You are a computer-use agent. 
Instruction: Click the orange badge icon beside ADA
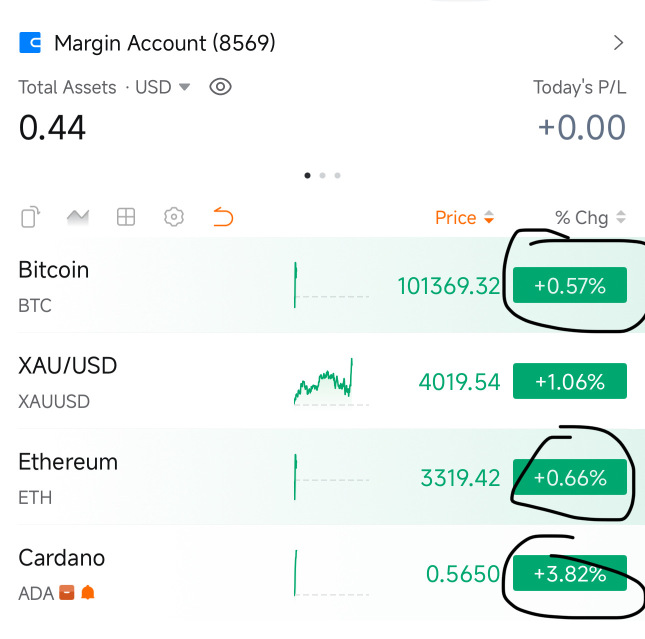(67, 593)
